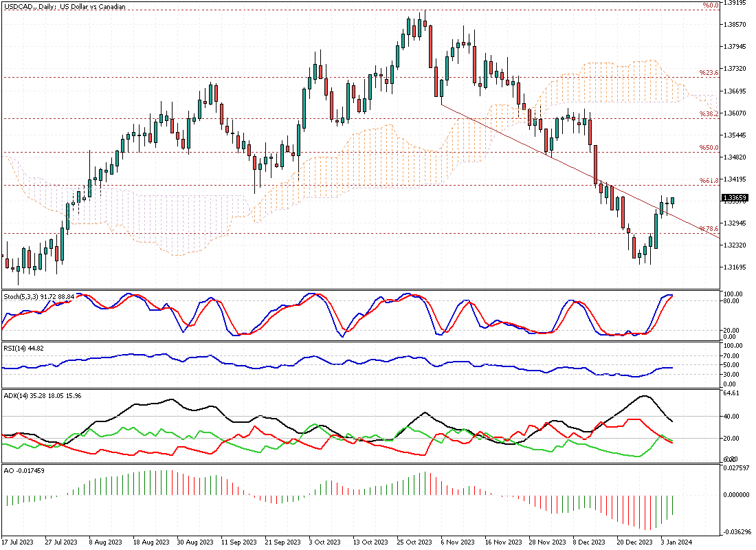Select the %23.6 Fibonacci level label
The height and width of the screenshot is (550, 756).
[709, 72]
